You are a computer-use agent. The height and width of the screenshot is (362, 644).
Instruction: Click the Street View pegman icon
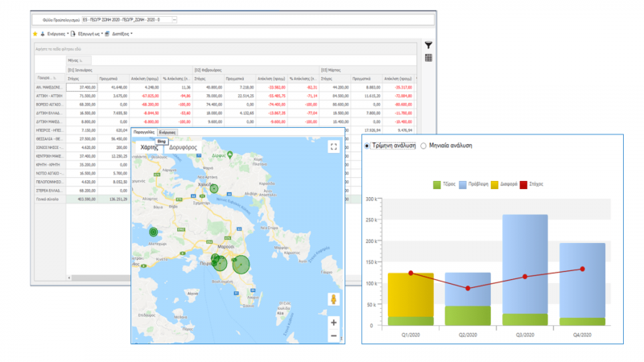pos(333,299)
